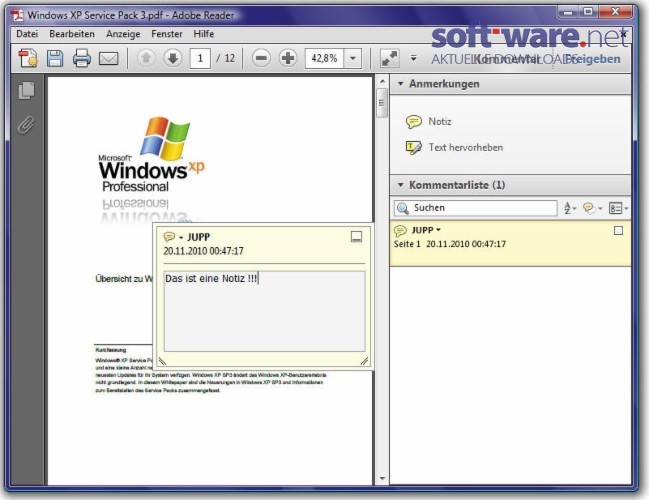Click the zoom value 42,8% field
This screenshot has width=649, height=500.
325,58
